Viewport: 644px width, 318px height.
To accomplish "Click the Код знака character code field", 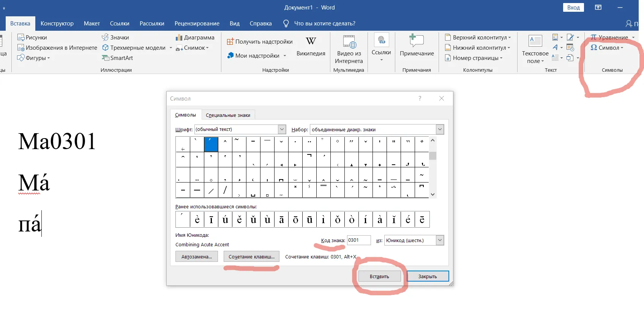I will 359,240.
